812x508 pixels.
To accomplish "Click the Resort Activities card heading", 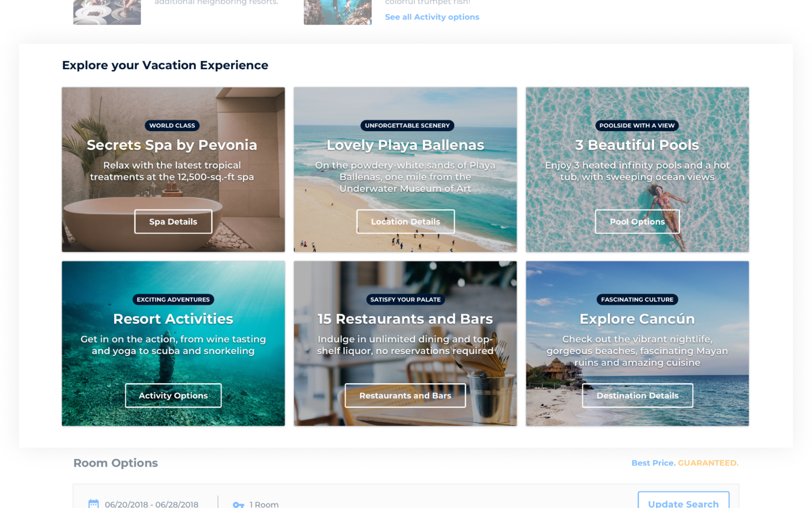I will 173,319.
